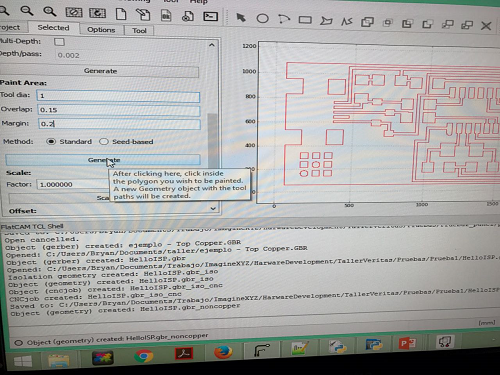Click the Edit Geometry toolbar icon
Viewport: 500px width, 375px height.
(143, 15)
